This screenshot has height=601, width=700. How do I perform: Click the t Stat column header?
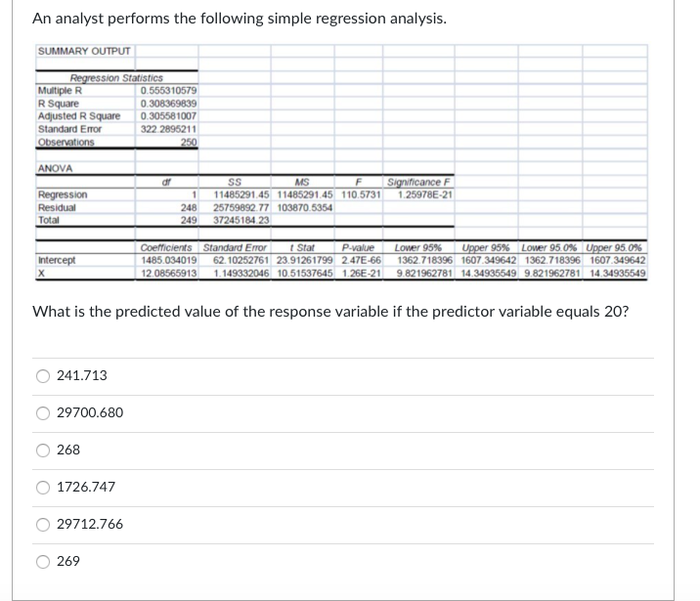click(x=302, y=247)
